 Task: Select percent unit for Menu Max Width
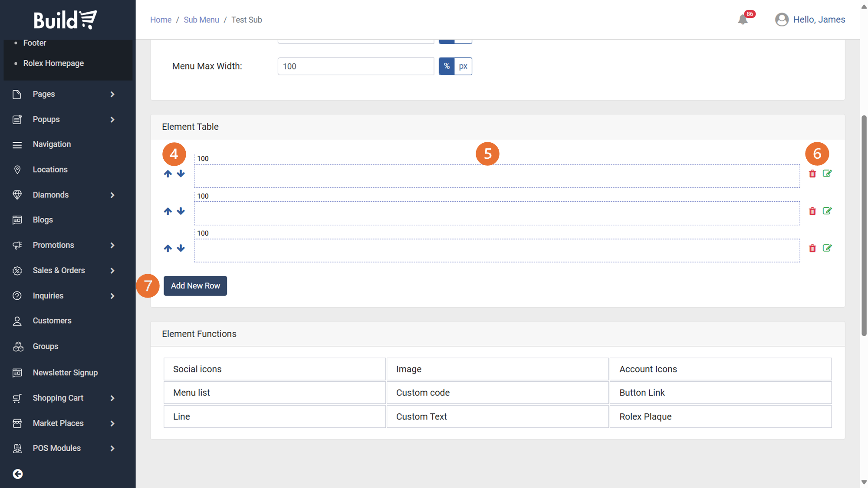[x=447, y=66]
